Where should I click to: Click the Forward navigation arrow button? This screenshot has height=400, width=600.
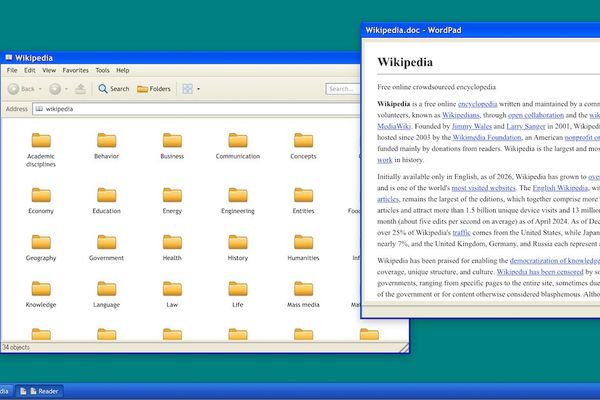click(55, 89)
